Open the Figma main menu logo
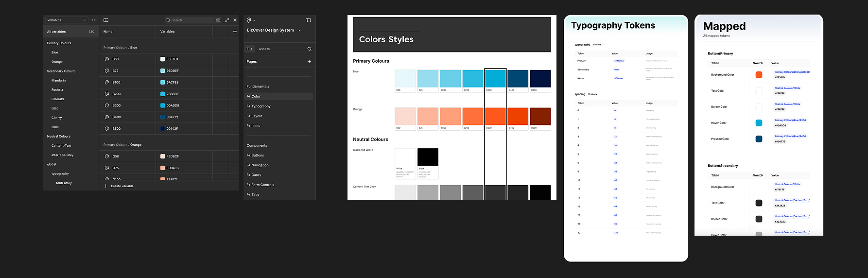Screen dimensions: 868x278 (250, 20)
